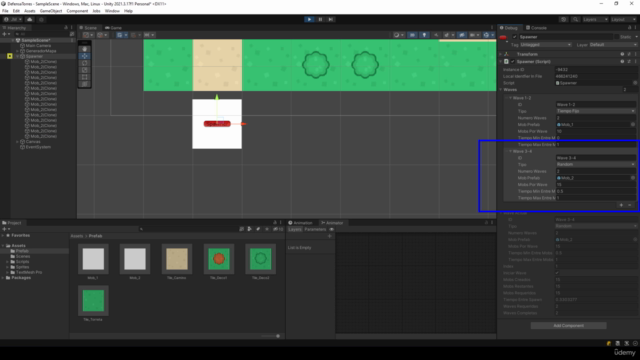The image size is (640, 360).
Task: Toggle 2D view mode in Scene toolbar
Action: [413, 35]
